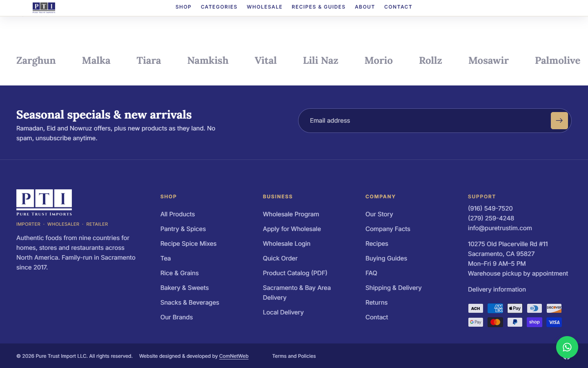Viewport: 588px width, 368px height.
Task: Open the Returns link
Action: [x=376, y=303]
